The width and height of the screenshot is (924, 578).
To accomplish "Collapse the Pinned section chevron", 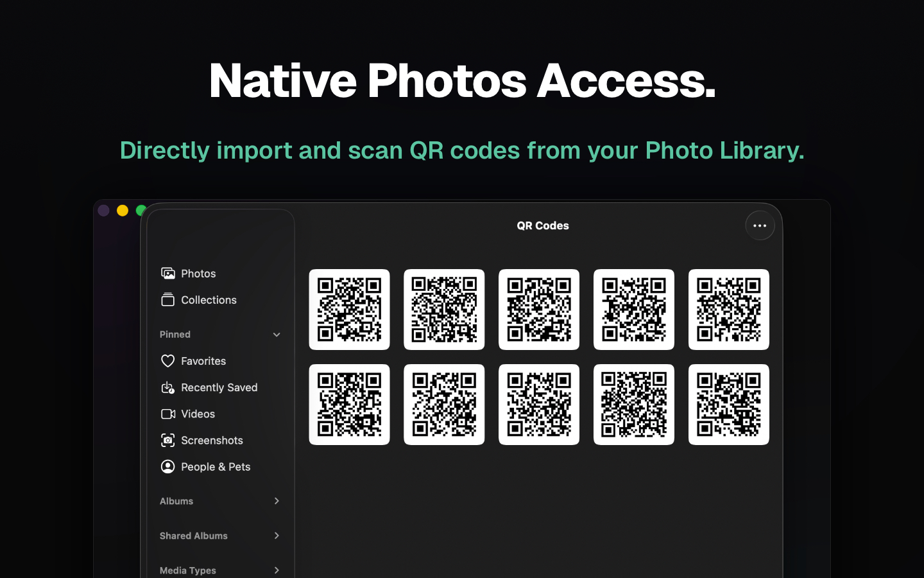I will pos(277,335).
